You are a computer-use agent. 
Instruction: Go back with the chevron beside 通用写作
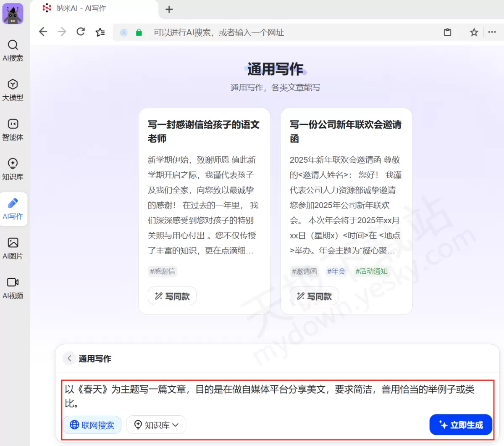[x=69, y=359]
